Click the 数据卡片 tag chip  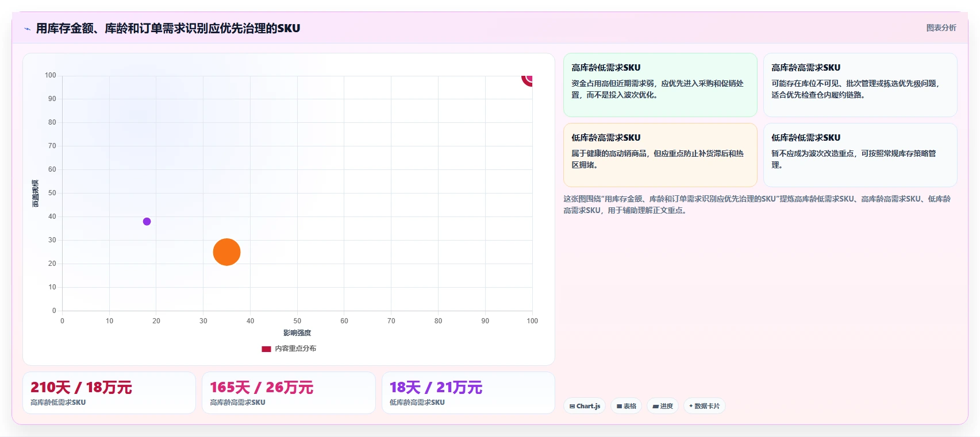[x=704, y=406]
